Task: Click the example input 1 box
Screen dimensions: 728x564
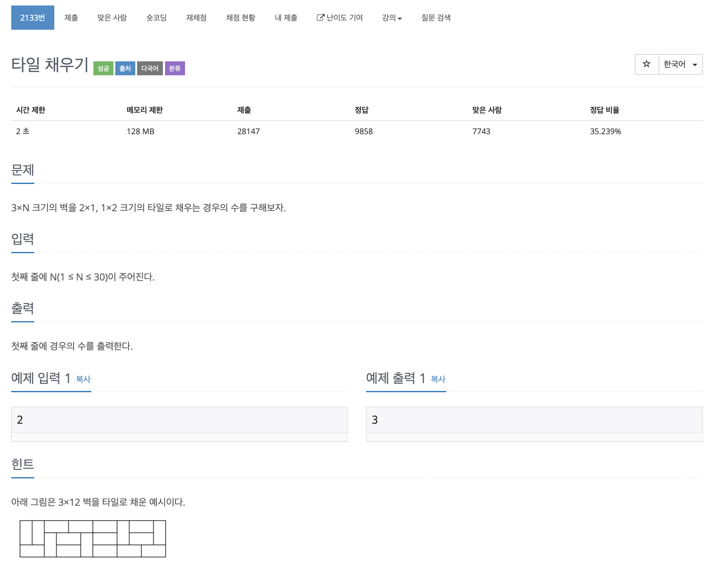Action: [179, 420]
